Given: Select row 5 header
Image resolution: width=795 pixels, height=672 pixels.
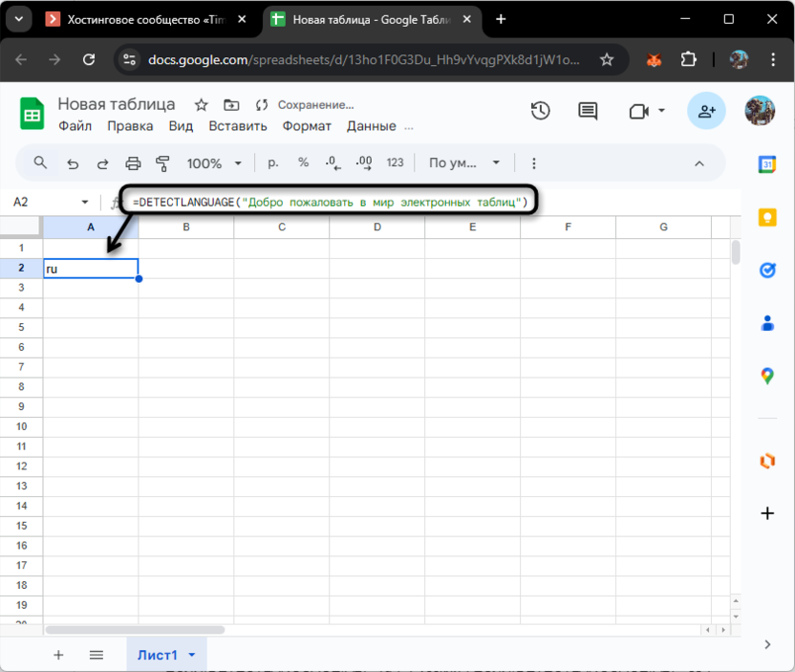Looking at the screenshot, I should 21,327.
